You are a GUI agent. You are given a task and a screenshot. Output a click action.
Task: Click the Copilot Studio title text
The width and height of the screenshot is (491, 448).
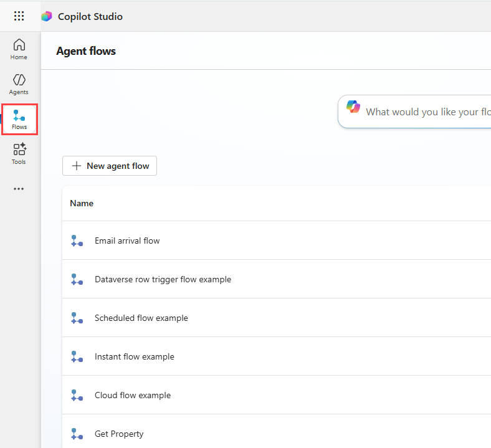pyautogui.click(x=90, y=17)
